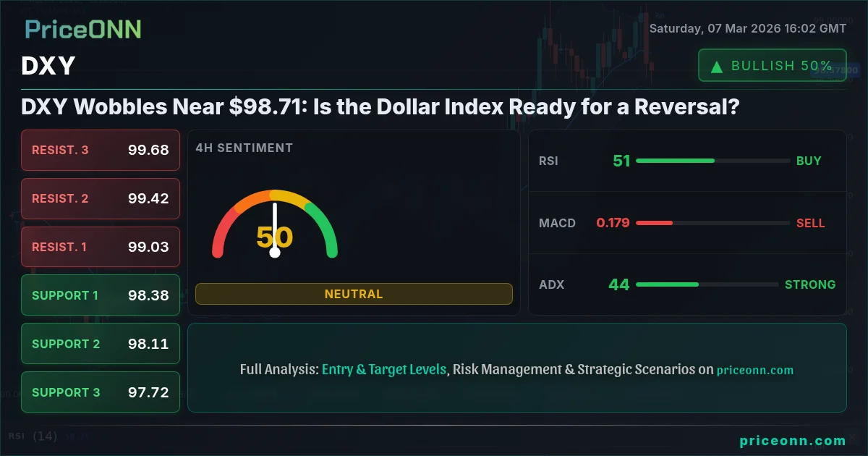
Task: Select the RESIST. 1 level card
Action: [101, 247]
